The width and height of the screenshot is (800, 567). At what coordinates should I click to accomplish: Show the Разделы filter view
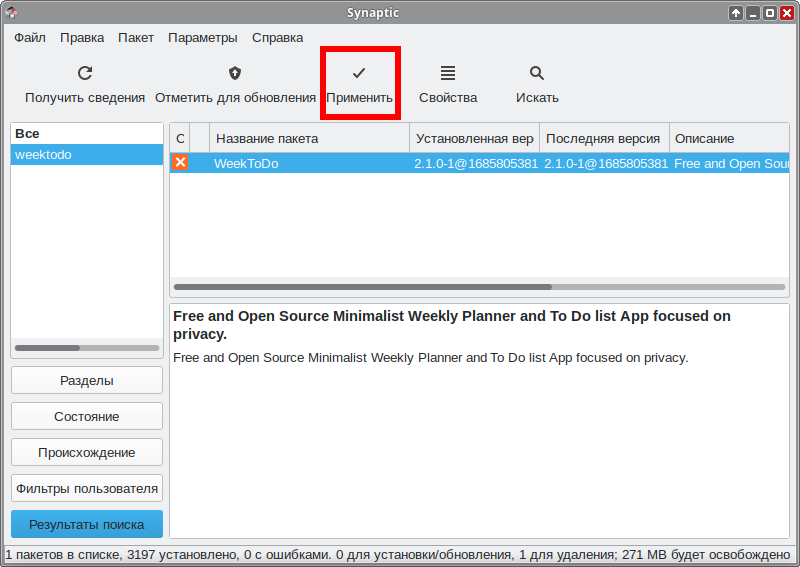(x=87, y=380)
